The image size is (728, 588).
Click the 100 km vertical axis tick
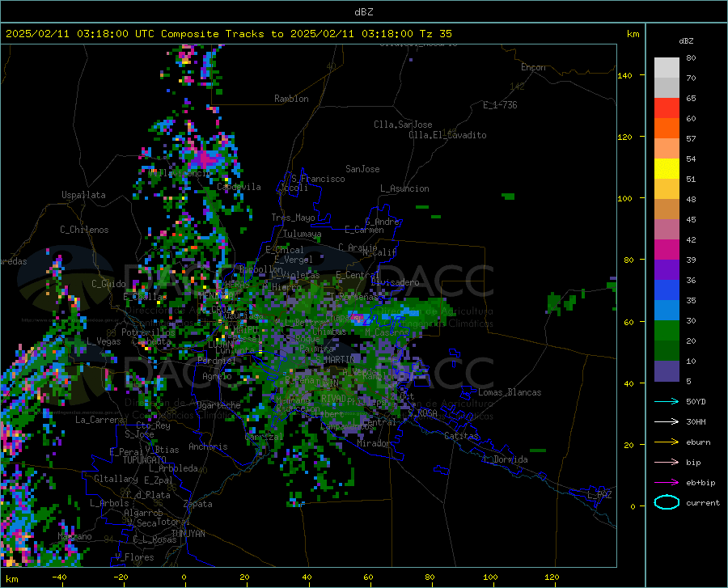(625, 199)
